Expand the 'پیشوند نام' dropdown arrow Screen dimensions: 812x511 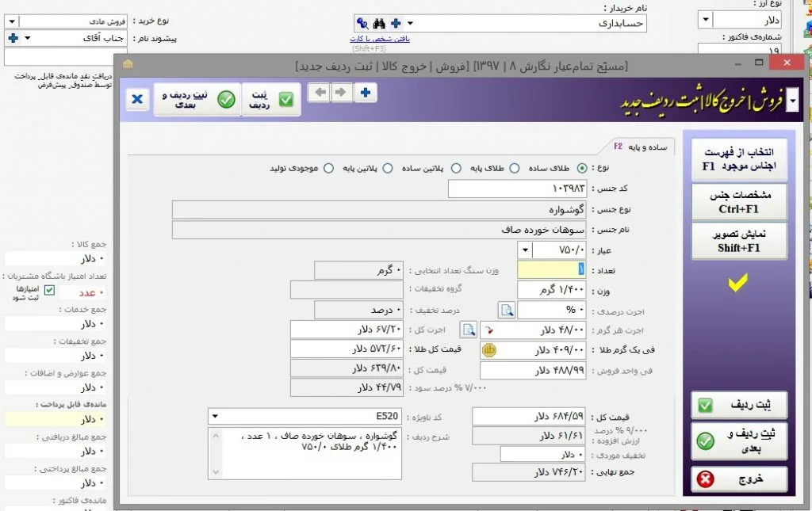click(x=28, y=38)
